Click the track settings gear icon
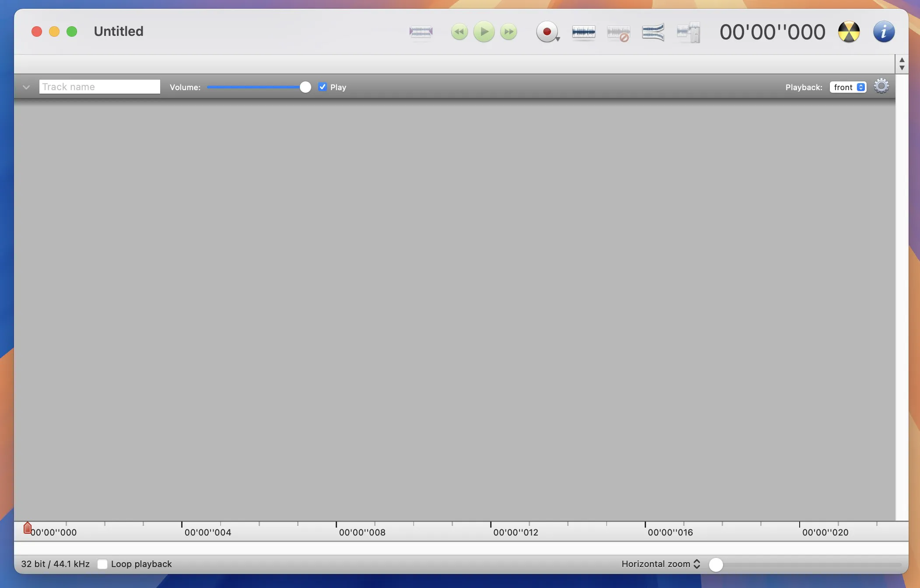The image size is (920, 588). (881, 86)
